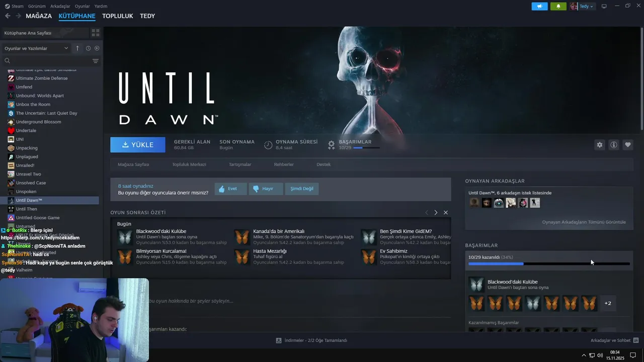The height and width of the screenshot is (362, 644).
Task: Recommend game with Evet button
Action: tap(231, 189)
